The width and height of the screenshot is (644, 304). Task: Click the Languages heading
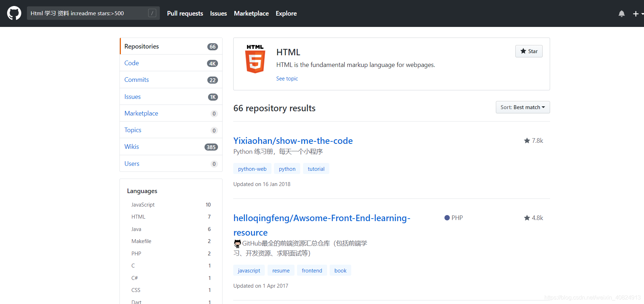pos(142,191)
